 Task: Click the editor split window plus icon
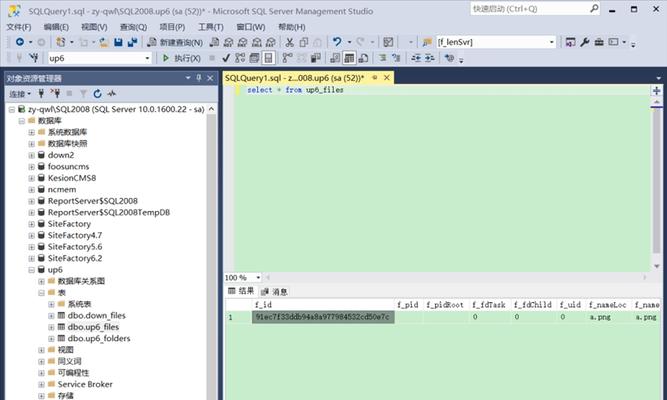point(656,91)
